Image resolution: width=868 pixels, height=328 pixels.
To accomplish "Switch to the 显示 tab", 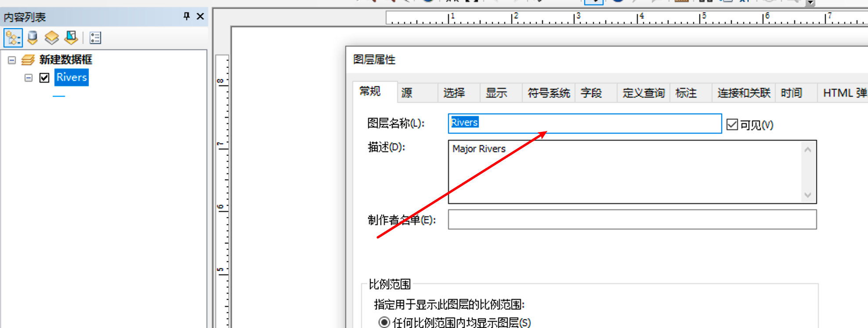I will (x=501, y=93).
